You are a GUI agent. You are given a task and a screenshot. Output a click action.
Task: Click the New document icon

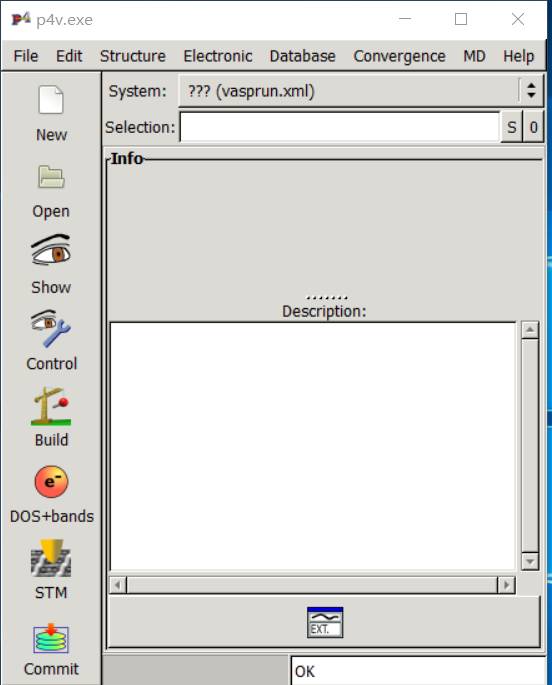[x=51, y=100]
